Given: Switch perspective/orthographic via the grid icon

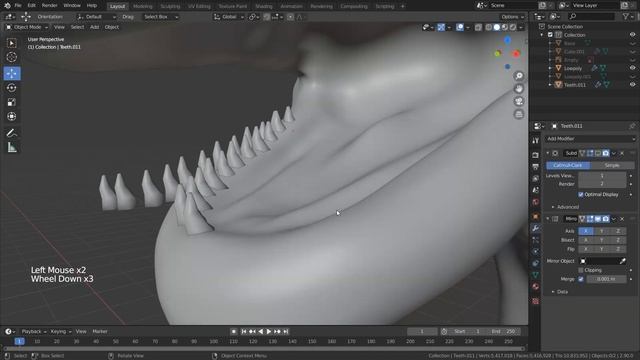Looking at the screenshot, I should 519,114.
